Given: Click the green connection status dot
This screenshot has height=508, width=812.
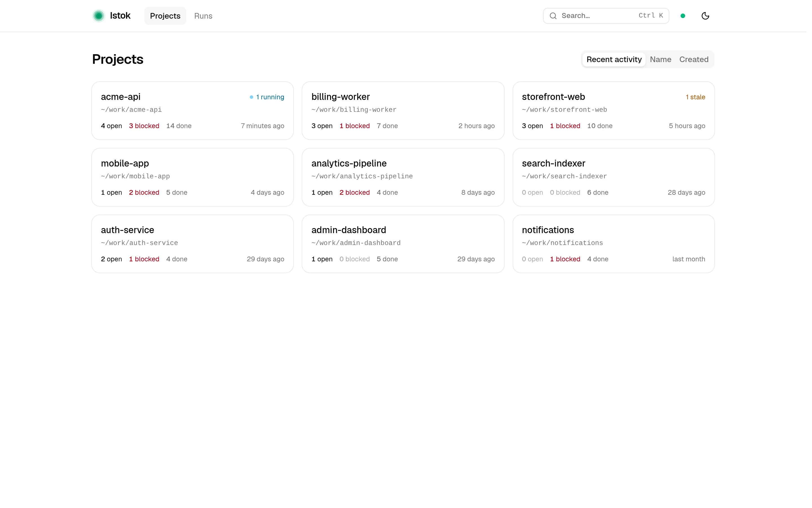Looking at the screenshot, I should (683, 16).
